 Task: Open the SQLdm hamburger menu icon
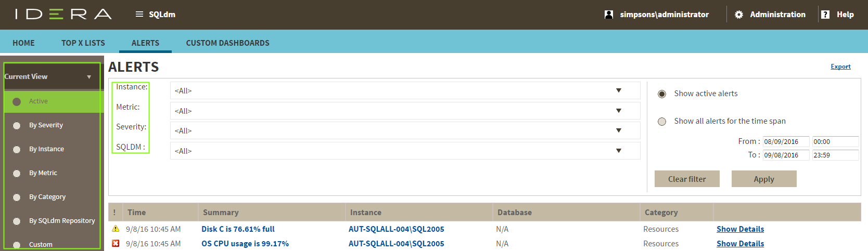coord(139,14)
